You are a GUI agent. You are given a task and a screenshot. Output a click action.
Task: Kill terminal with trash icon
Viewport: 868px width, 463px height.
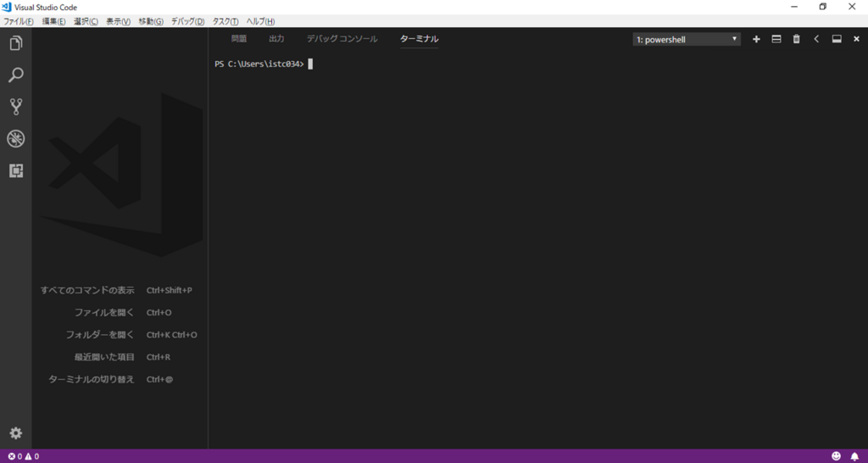[x=797, y=39]
